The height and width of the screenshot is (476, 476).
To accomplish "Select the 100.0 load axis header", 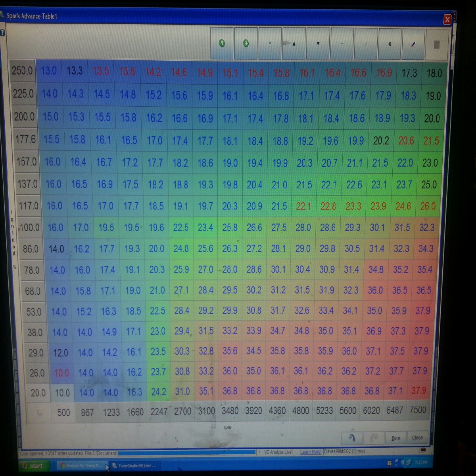I will (x=29, y=228).
